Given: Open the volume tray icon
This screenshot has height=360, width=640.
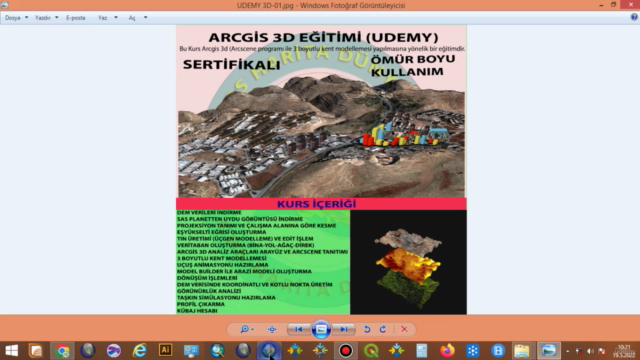Looking at the screenshot, I should coord(590,351).
